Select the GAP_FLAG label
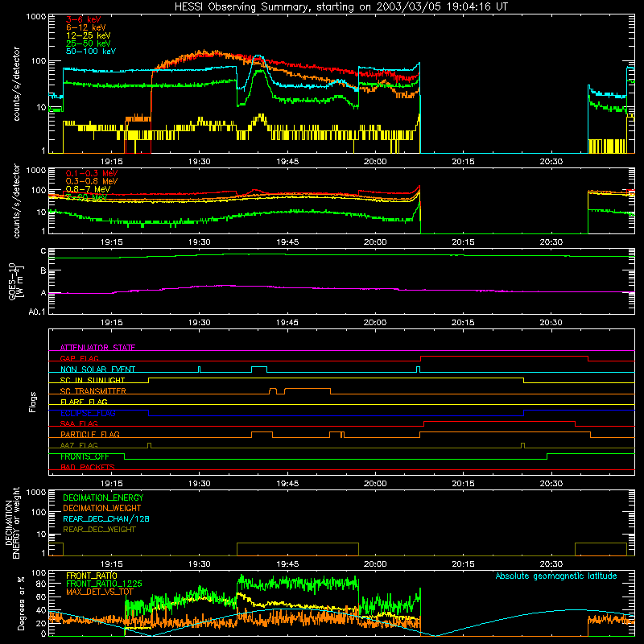This screenshot has width=644, height=644. [80, 358]
